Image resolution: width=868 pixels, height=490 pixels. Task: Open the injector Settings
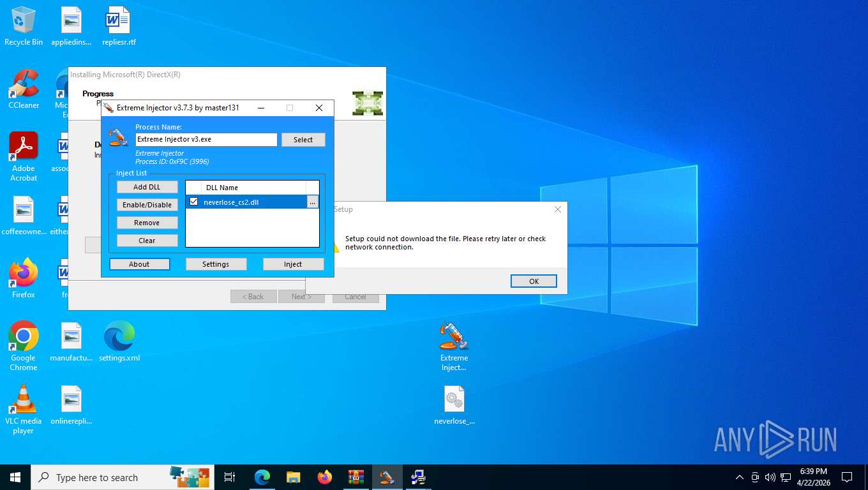(x=216, y=264)
